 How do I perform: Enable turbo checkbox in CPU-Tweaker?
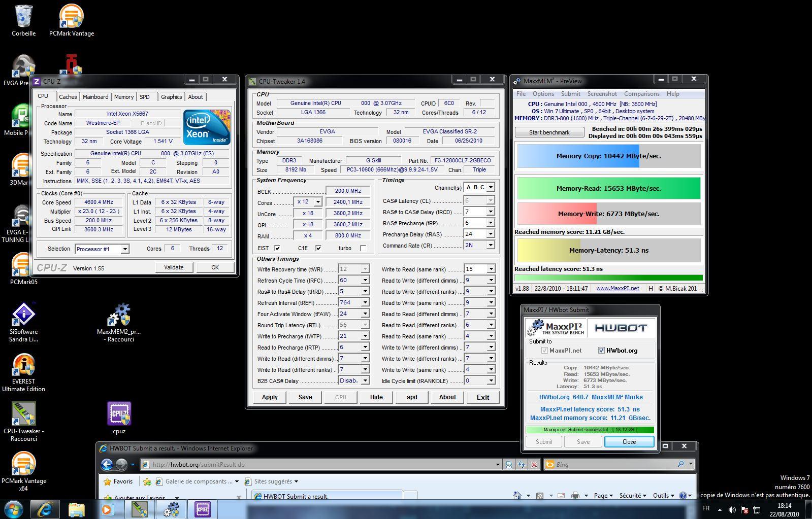click(x=363, y=248)
